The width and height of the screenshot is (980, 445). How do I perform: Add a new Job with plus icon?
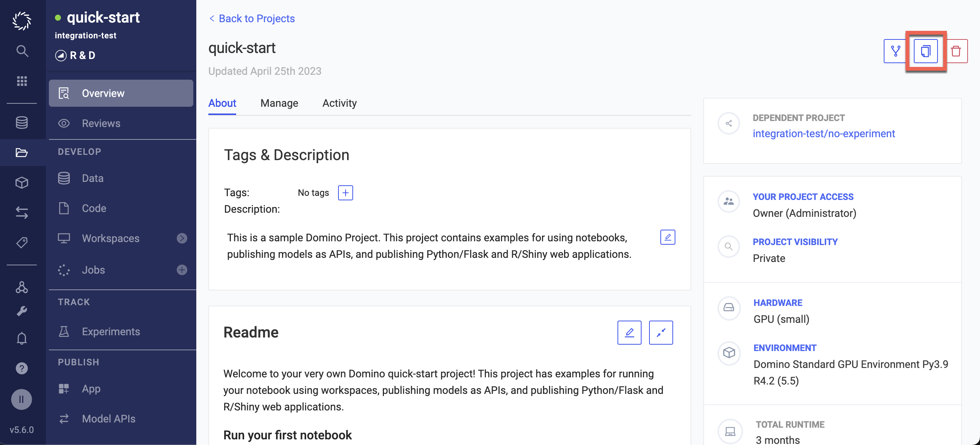[182, 269]
